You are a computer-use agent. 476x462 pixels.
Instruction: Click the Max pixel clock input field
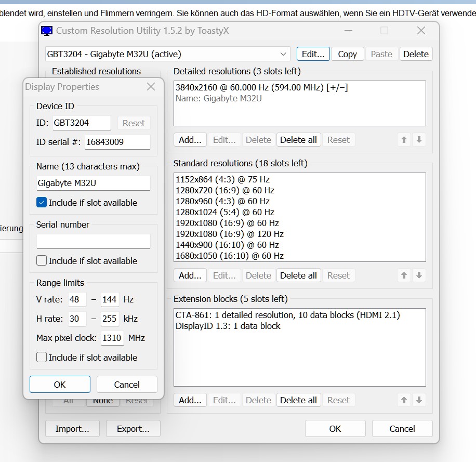(112, 338)
